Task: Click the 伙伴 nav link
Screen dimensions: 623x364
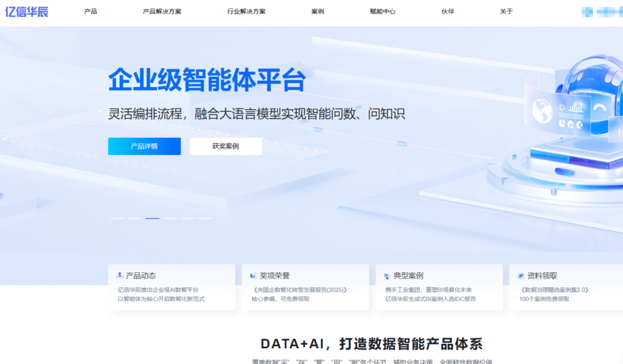Action: 448,12
